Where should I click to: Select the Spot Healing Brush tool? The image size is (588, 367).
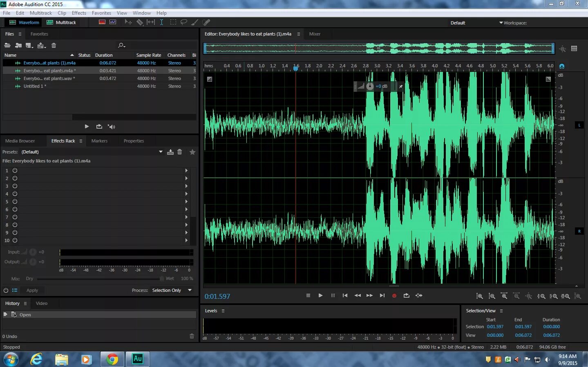coord(206,22)
